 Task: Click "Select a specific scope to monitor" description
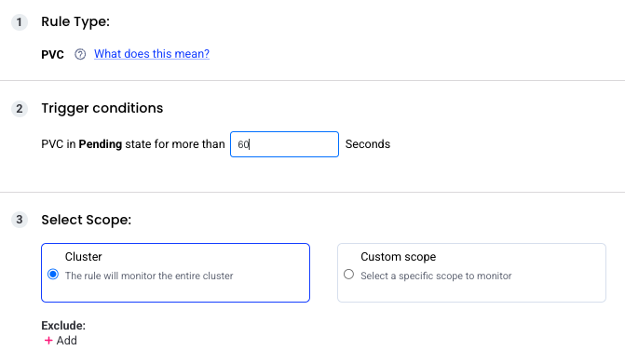[436, 276]
